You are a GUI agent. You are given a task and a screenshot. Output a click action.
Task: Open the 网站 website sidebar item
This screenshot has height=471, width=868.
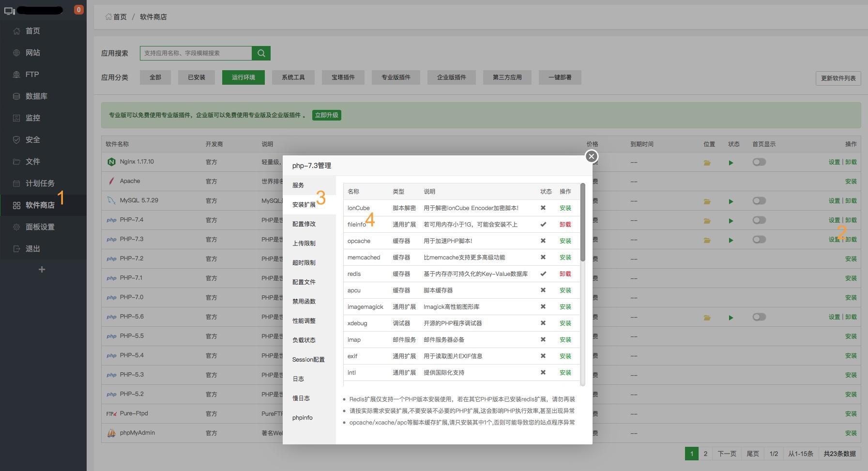(x=43, y=53)
